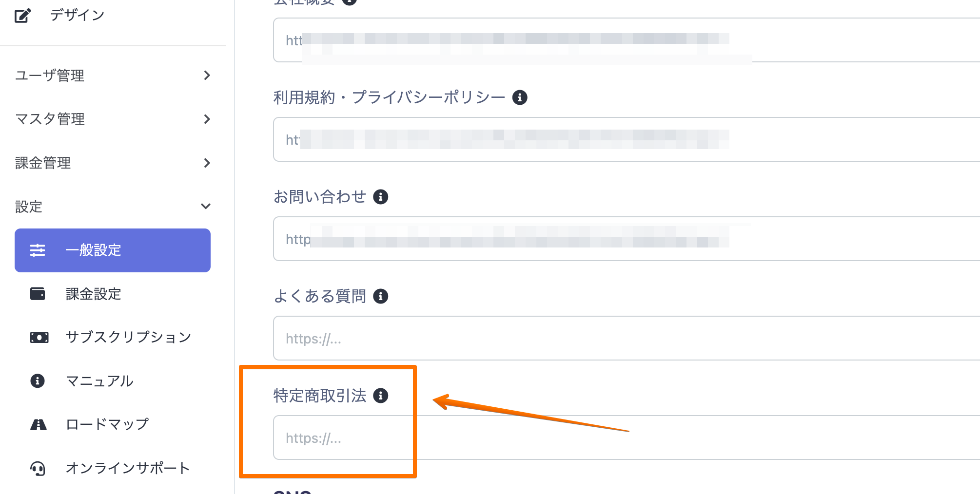Image resolution: width=980 pixels, height=494 pixels.
Task: Click the オンラインサポート headset icon
Action: click(x=38, y=468)
